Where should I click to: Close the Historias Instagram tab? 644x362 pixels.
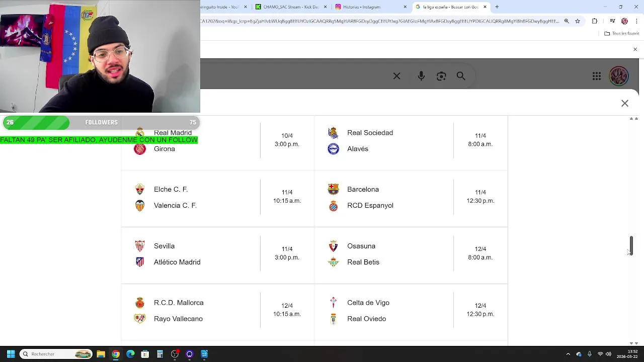pyautogui.click(x=405, y=7)
